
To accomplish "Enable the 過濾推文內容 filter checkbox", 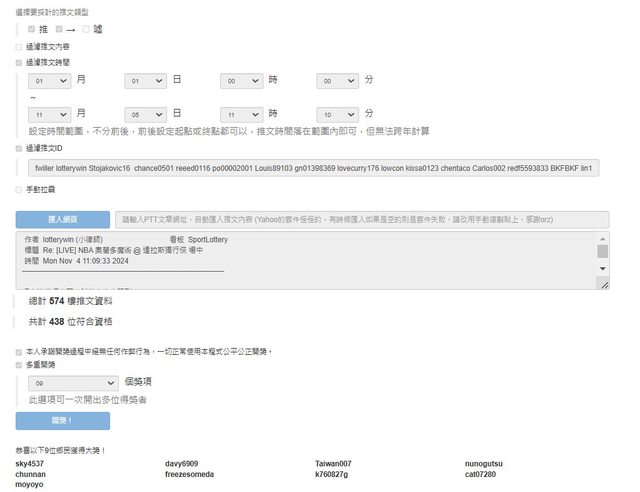I will tap(19, 46).
